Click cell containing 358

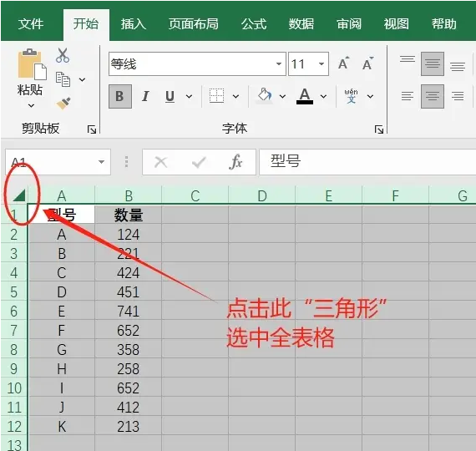(129, 349)
